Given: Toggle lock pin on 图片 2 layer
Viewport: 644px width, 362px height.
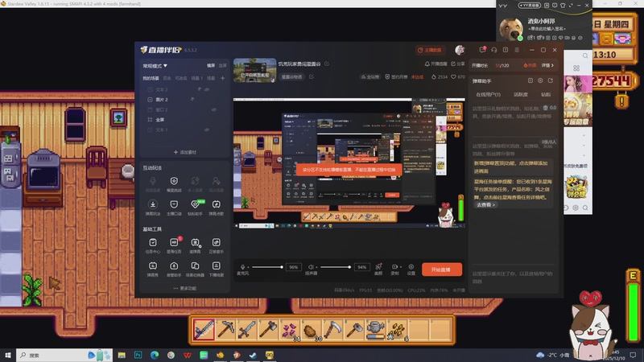Looking at the screenshot, I should point(192,99).
